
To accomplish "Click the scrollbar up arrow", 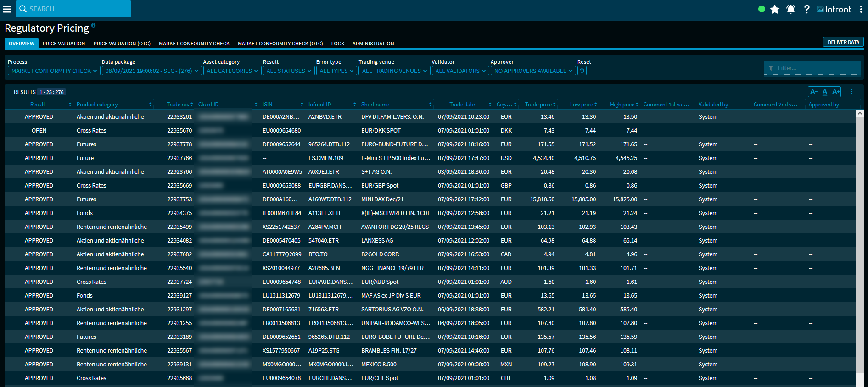I will coord(860,113).
